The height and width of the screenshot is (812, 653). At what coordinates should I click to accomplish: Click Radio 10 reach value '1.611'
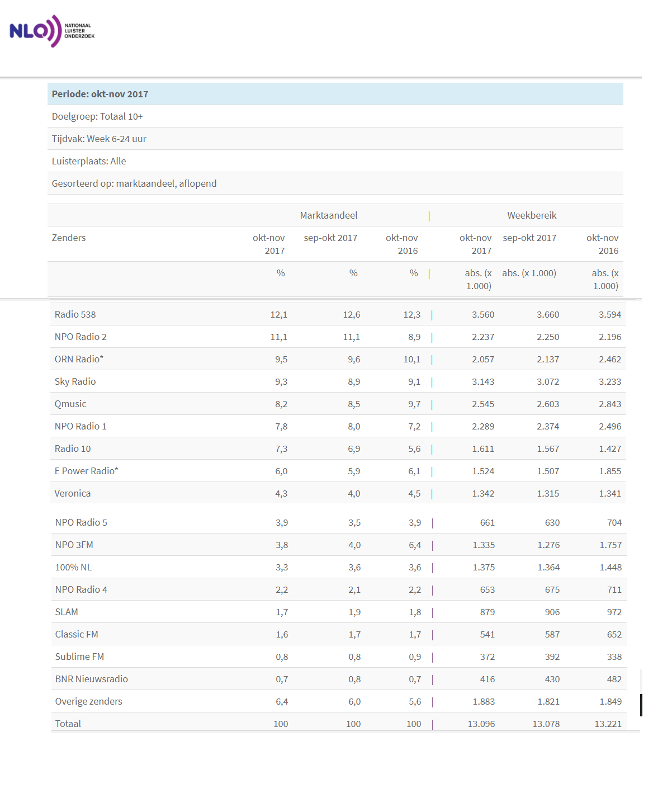483,449
